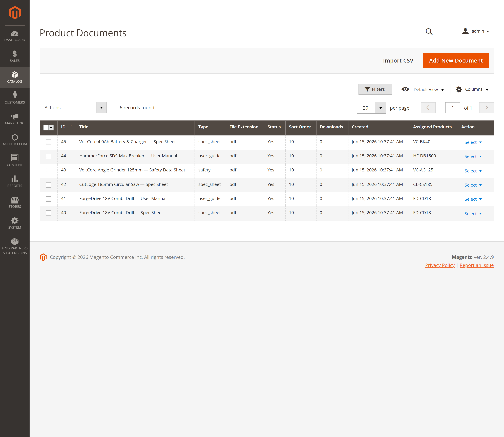Screen dimensions: 504x437
Task: Go to the next page arrow
Action: click(486, 108)
